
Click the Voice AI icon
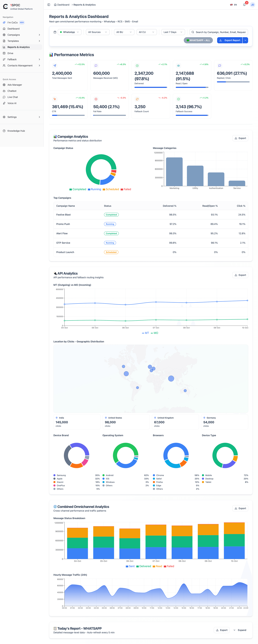click(4, 103)
